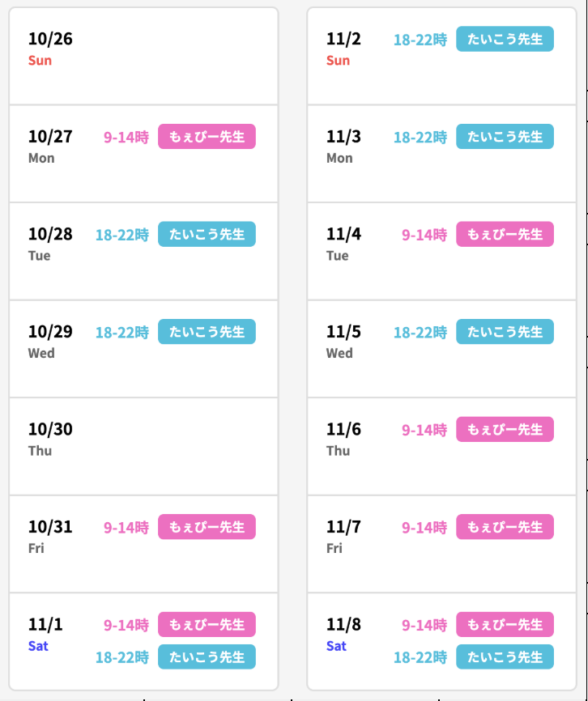Click the たいこう先生 badge on 11/1
The width and height of the screenshot is (588, 701).
coord(207,657)
